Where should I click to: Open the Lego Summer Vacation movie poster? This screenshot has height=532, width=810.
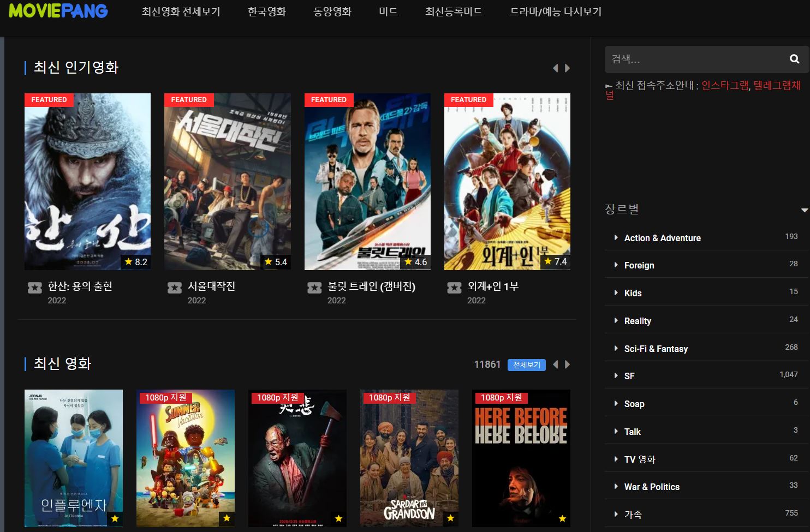186,458
